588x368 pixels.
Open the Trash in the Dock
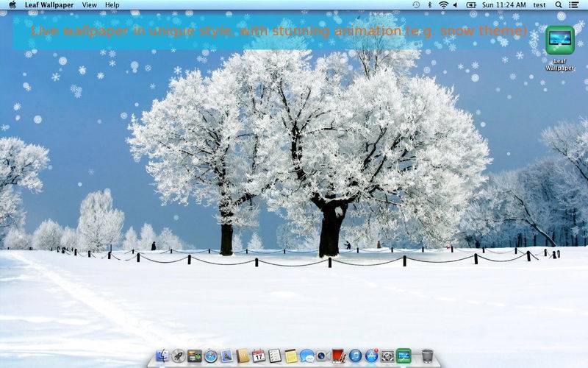pos(427,355)
